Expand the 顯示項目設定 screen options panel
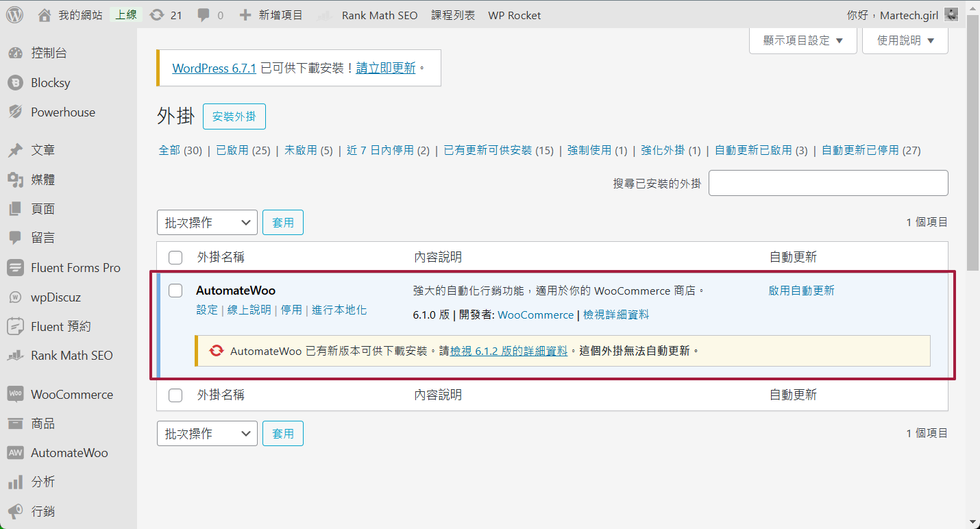980x529 pixels. tap(803, 40)
